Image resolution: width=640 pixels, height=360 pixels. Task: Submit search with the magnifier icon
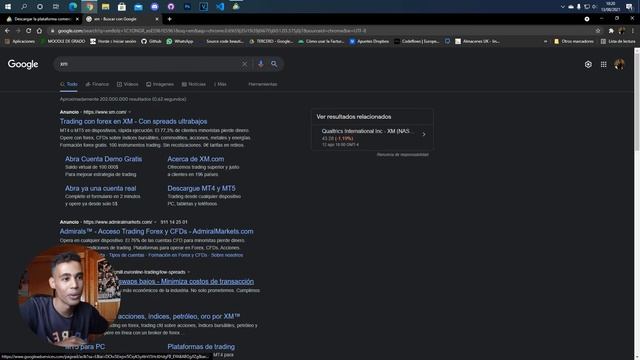pyautogui.click(x=274, y=64)
